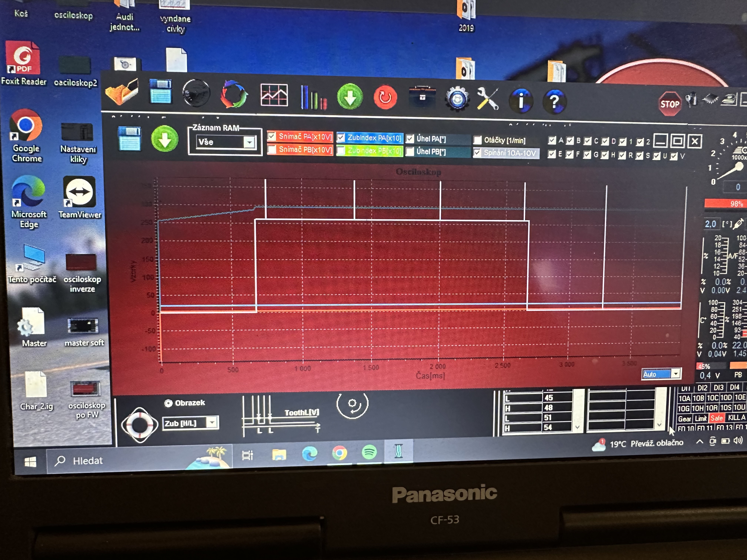
Task: Click the blue info icon
Action: (521, 100)
